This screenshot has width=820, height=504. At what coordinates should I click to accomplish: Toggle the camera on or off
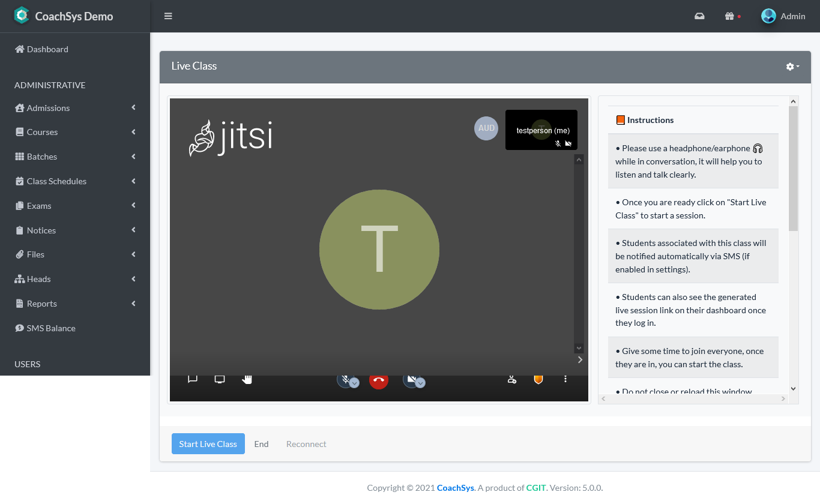click(411, 379)
